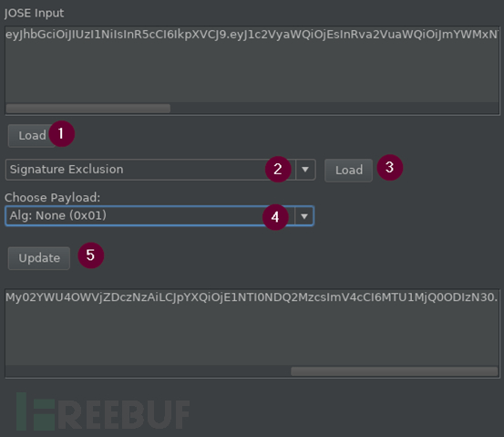Click the Choose Payload label

[52, 197]
